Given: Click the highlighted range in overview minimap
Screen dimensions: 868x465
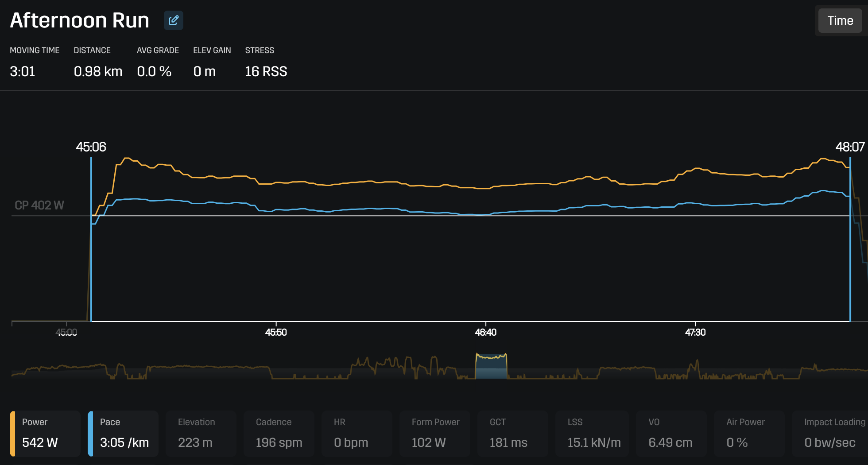Looking at the screenshot, I should click(491, 367).
